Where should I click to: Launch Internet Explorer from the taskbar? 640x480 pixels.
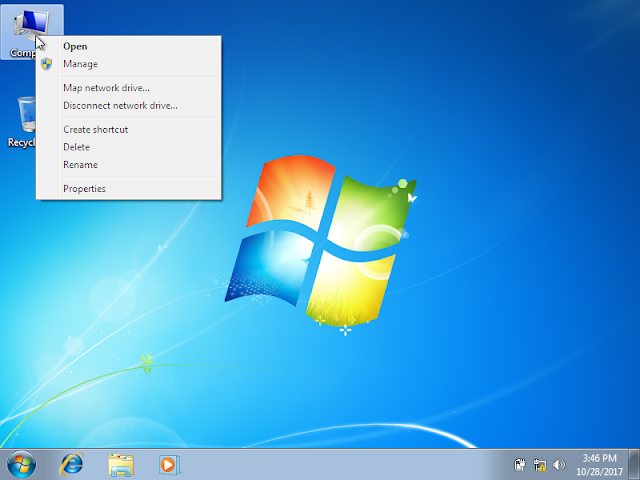click(x=71, y=464)
